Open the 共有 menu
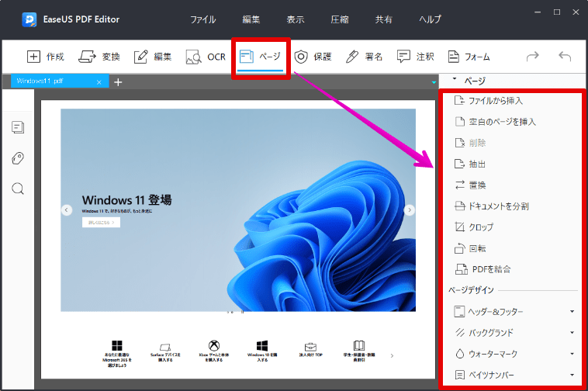 coord(384,19)
